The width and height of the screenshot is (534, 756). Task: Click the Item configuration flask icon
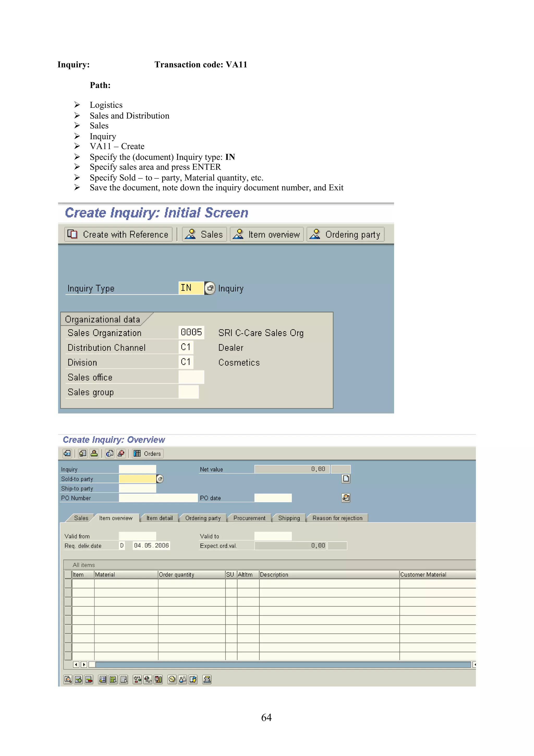pos(183,679)
